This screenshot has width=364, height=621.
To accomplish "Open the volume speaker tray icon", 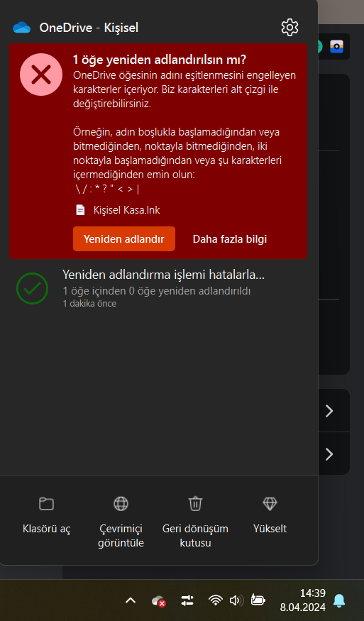I will click(x=236, y=600).
